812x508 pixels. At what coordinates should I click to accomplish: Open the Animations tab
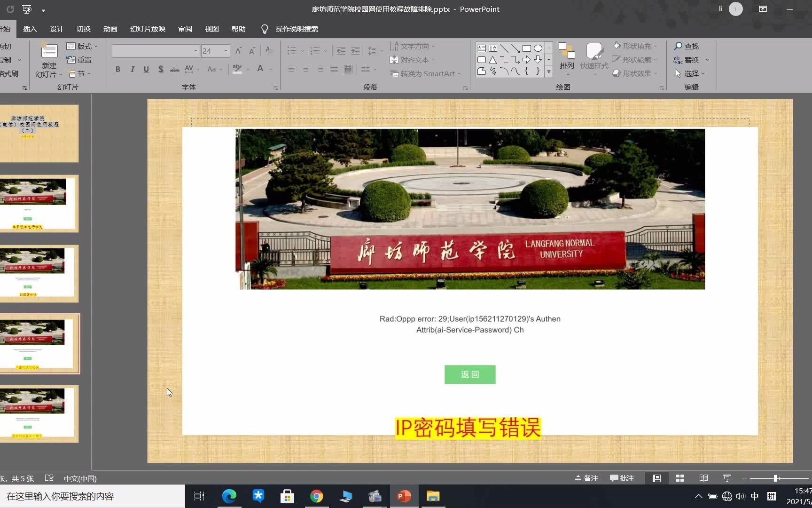click(110, 29)
